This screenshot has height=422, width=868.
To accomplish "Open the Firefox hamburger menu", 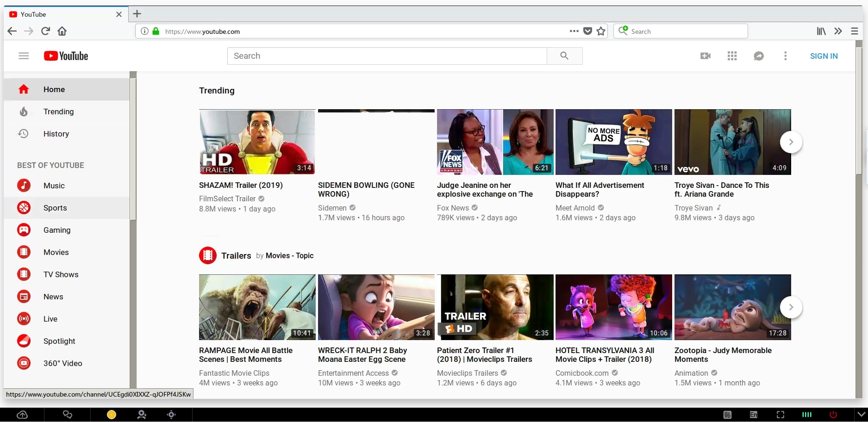I will [x=855, y=31].
